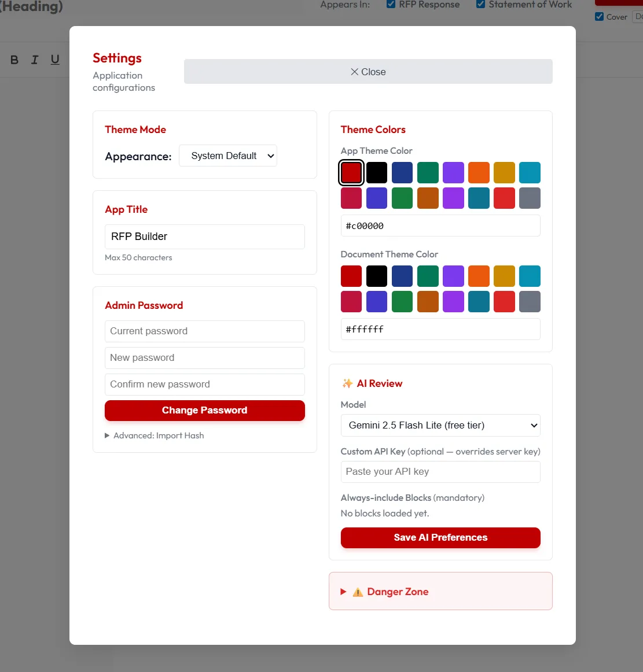Click the warning icon in Danger Zone
The height and width of the screenshot is (672, 643).
click(358, 591)
